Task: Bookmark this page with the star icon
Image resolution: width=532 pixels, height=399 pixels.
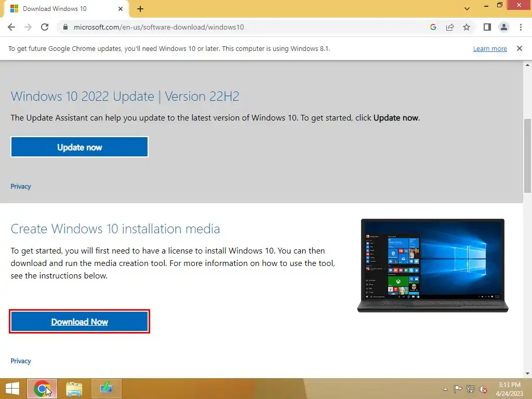Action: (467, 27)
